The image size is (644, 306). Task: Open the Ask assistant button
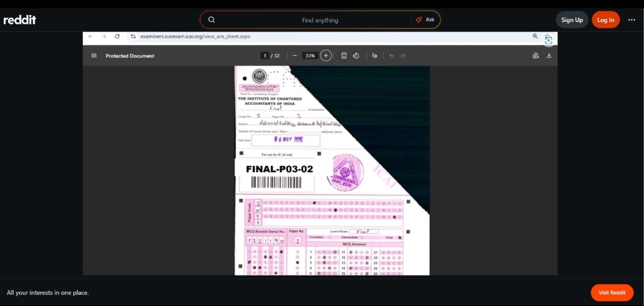pyautogui.click(x=425, y=20)
